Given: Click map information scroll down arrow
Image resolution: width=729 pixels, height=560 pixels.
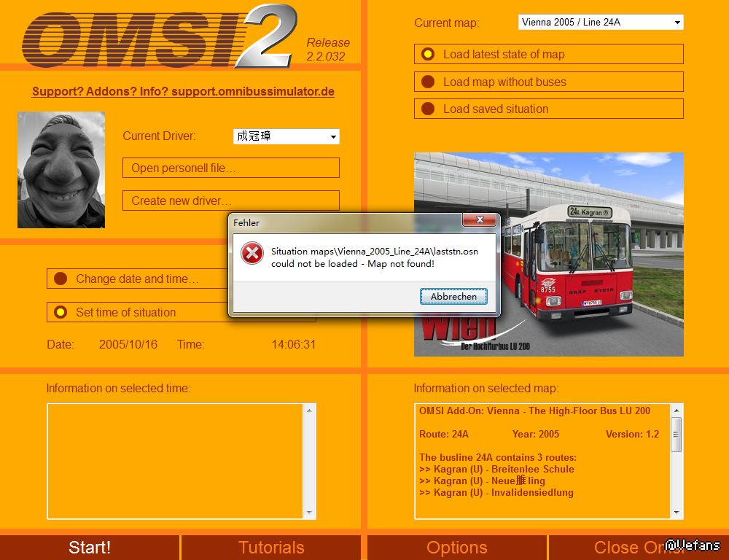Looking at the screenshot, I should coord(677,513).
